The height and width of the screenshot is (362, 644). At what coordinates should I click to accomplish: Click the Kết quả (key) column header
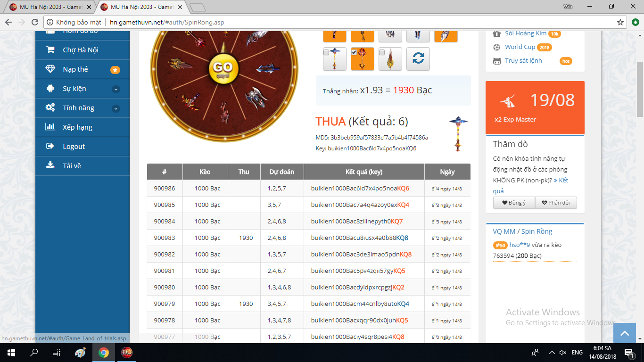coord(364,172)
